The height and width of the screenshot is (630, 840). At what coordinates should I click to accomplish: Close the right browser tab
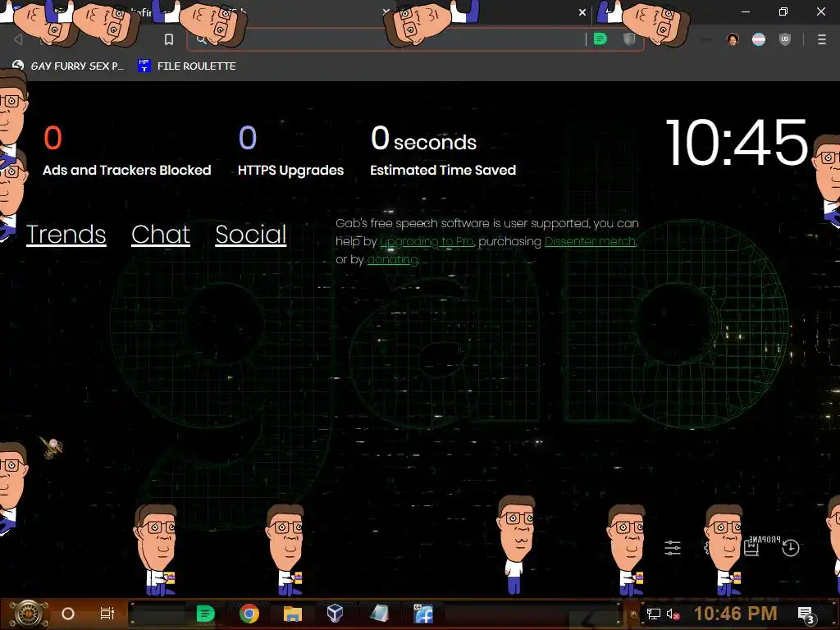click(x=582, y=11)
